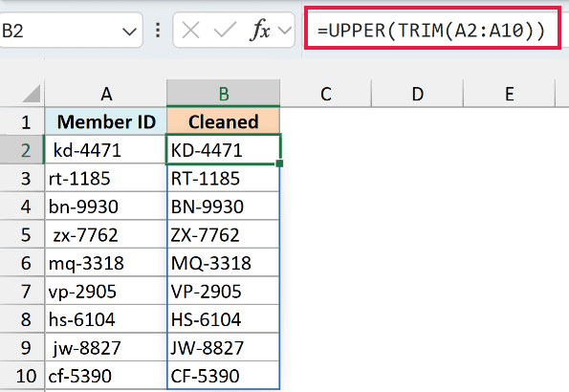Select cell showing JW-8827
The height and width of the screenshot is (392, 569).
click(x=223, y=348)
